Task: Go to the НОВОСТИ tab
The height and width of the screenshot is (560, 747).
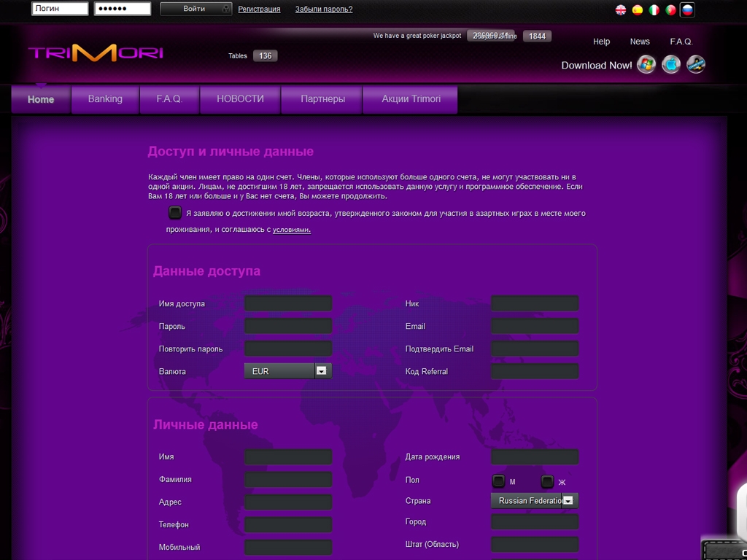Action: tap(240, 99)
